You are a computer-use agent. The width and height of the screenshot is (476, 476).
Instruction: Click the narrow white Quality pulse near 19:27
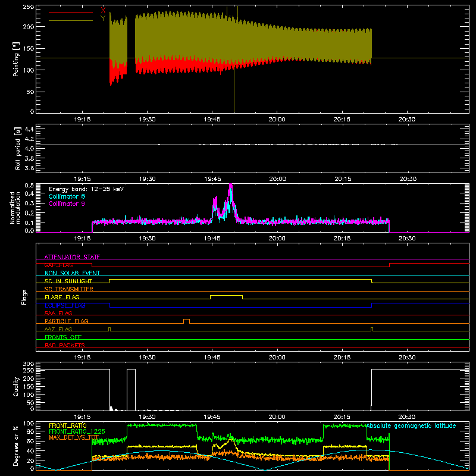coord(131,390)
